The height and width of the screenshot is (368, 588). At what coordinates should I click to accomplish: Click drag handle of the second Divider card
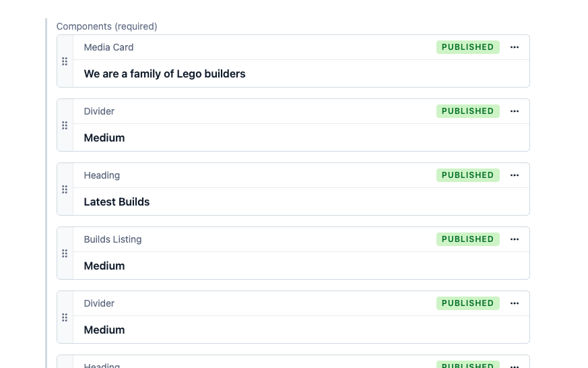pos(65,317)
